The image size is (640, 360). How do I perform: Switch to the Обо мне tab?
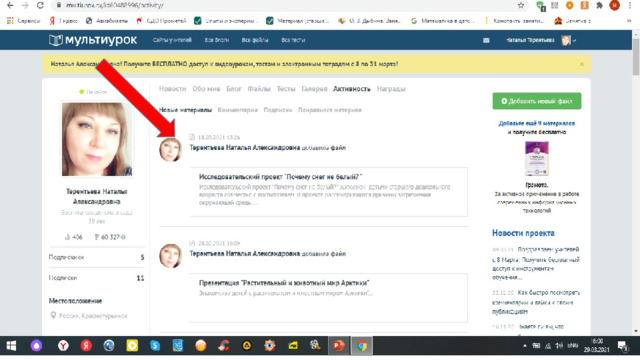tap(206, 89)
